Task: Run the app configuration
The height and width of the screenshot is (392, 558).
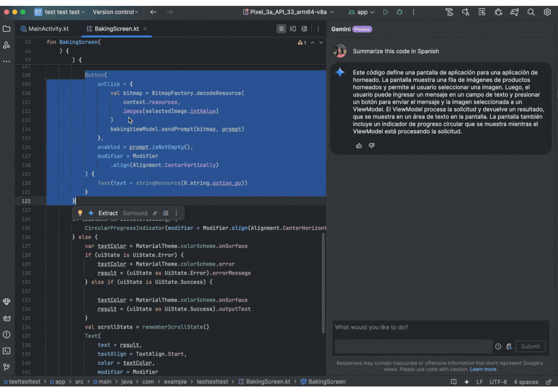Action: point(386,12)
